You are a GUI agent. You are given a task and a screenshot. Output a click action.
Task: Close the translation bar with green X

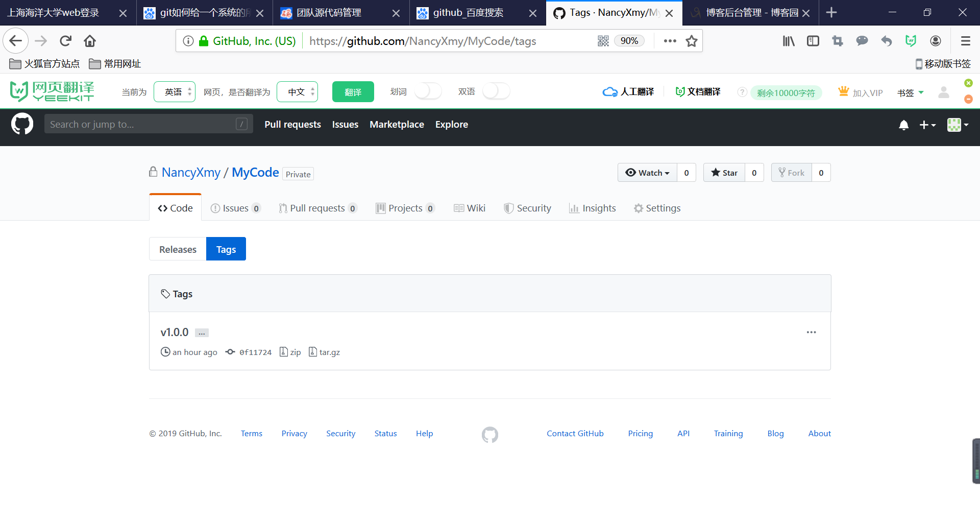click(x=968, y=83)
